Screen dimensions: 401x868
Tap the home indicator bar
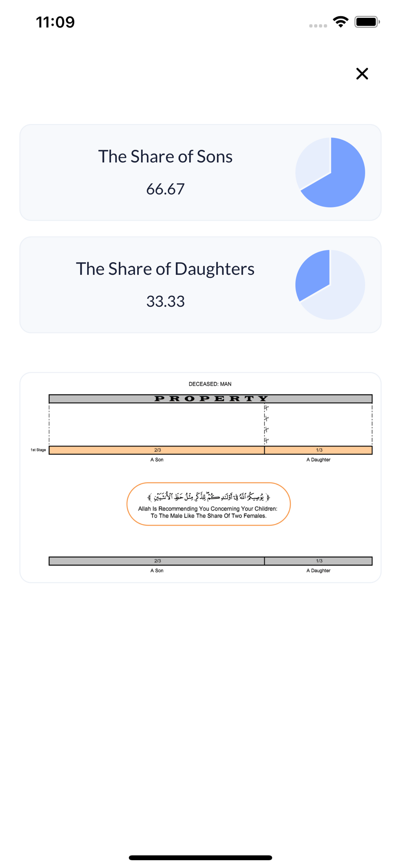(x=200, y=858)
